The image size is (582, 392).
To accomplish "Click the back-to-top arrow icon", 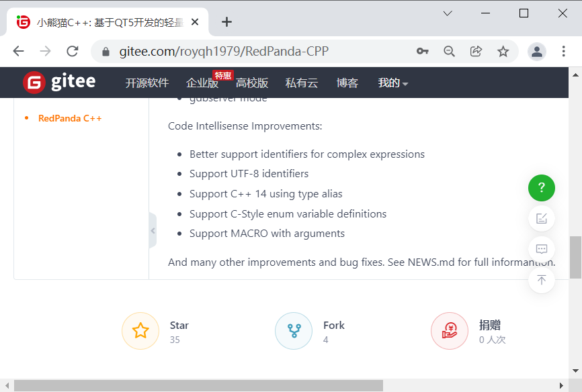I will click(x=542, y=280).
